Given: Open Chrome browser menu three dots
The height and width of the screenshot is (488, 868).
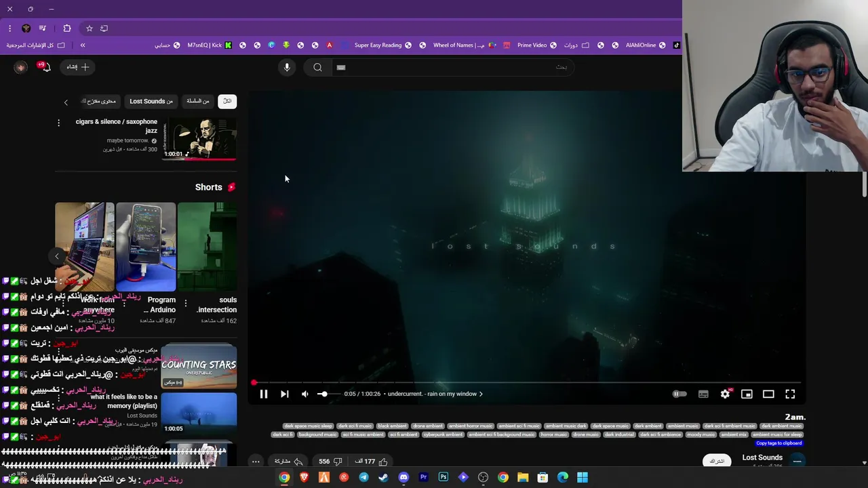Looking at the screenshot, I should [9, 28].
